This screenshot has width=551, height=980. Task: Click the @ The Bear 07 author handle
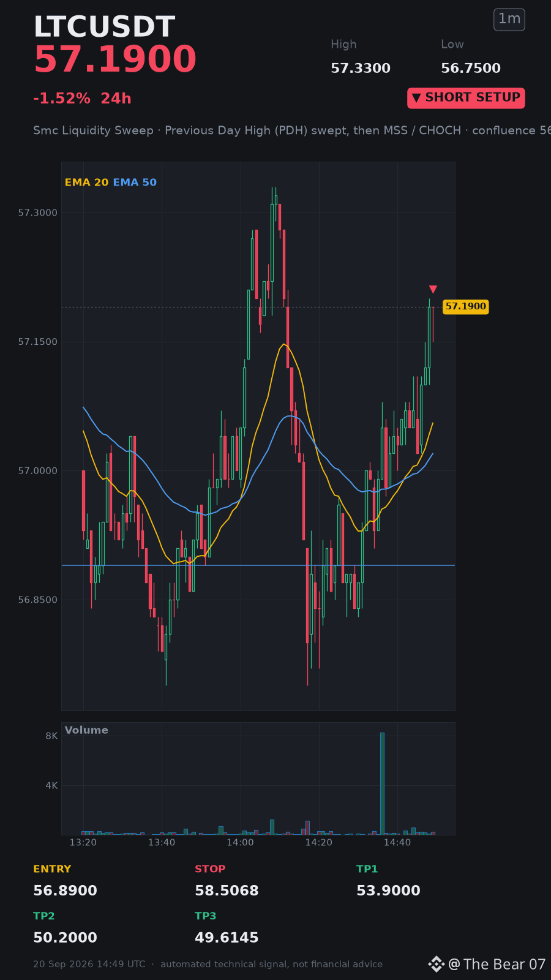[497, 964]
